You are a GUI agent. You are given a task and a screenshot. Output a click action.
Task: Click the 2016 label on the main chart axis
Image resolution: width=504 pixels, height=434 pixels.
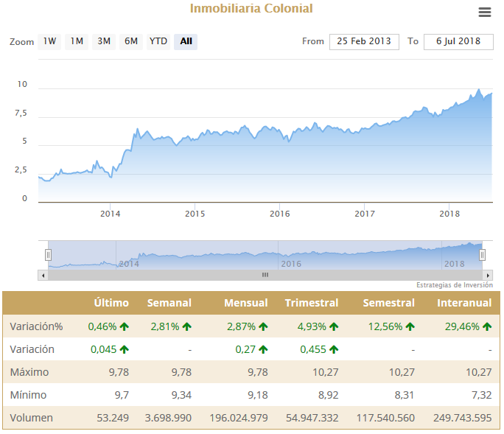coord(280,214)
